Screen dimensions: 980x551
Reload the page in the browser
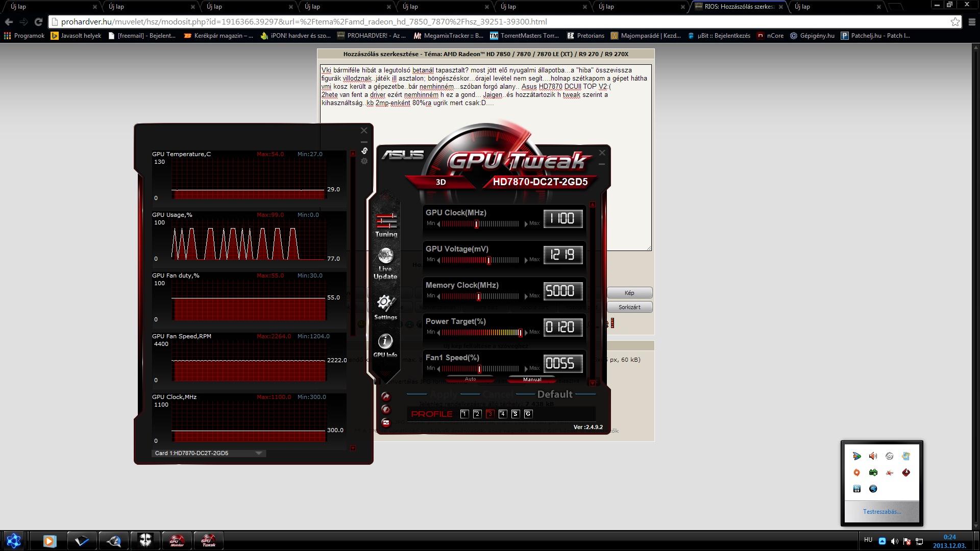[38, 22]
